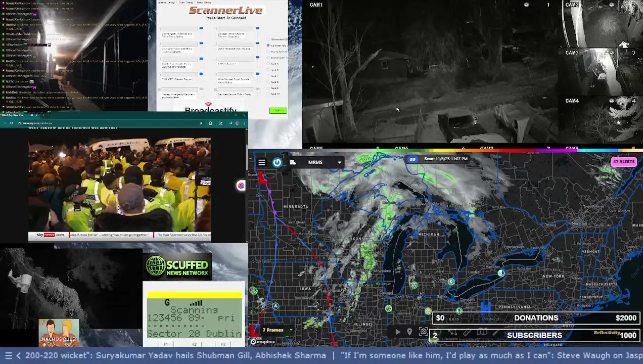
Task: Click the F3 key on scanner display
Action: pyautogui.click(x=222, y=344)
